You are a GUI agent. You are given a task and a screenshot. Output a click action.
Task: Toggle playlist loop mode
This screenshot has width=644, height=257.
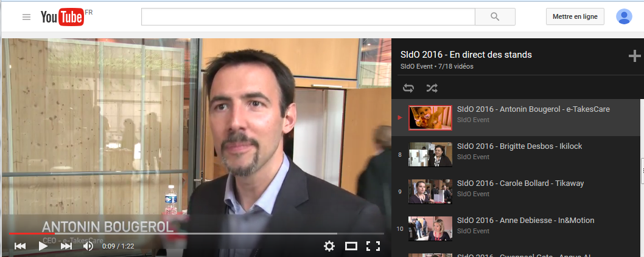pos(408,88)
